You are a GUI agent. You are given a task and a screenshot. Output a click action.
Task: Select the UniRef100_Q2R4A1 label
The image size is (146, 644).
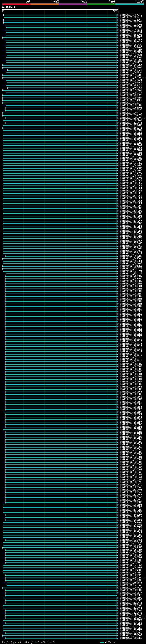pyautogui.click(x=131, y=58)
